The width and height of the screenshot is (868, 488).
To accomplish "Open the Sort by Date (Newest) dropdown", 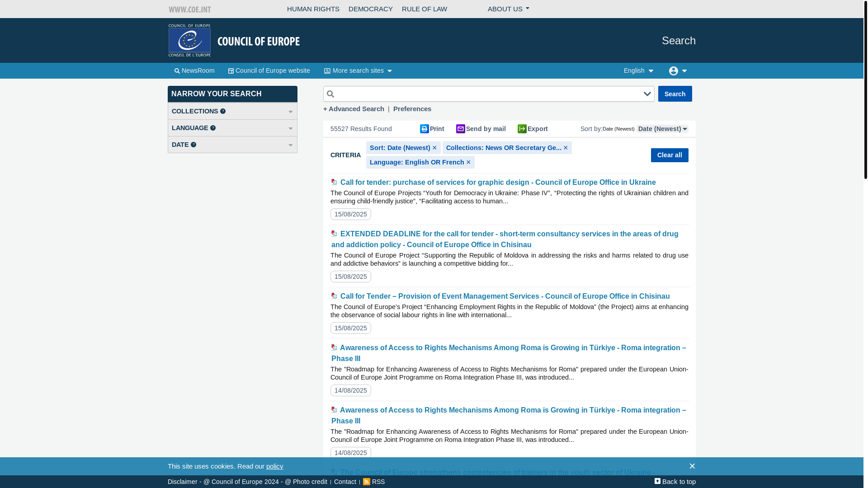I will point(662,129).
